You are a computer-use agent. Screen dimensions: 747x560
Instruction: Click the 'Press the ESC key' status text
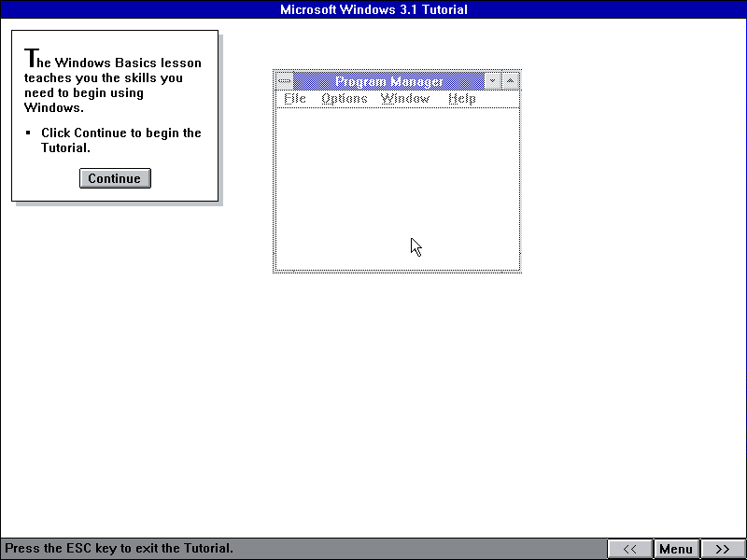[x=120, y=548]
